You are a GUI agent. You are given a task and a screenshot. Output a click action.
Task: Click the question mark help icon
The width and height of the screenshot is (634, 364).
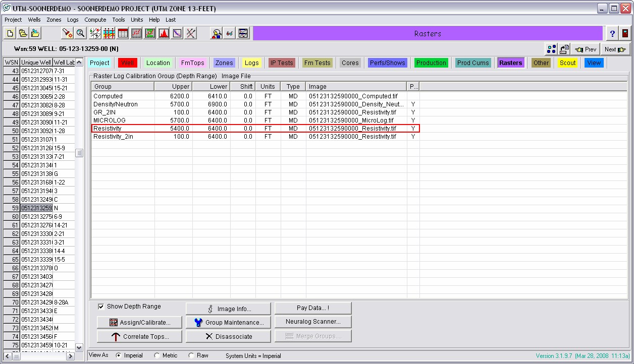611,33
